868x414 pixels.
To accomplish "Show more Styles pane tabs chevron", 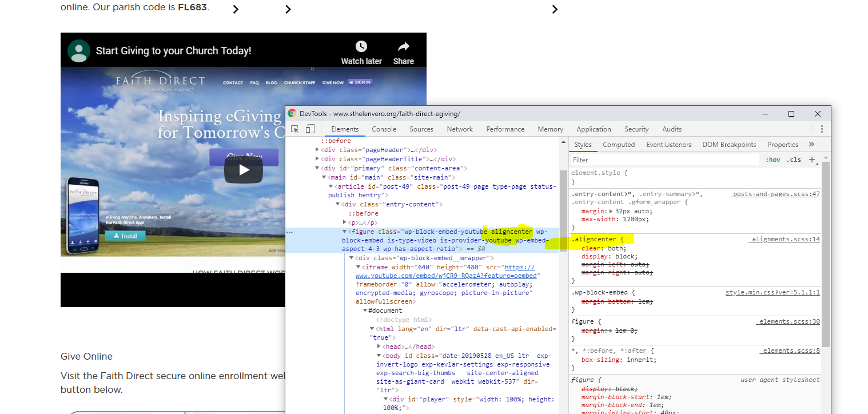I will click(811, 145).
